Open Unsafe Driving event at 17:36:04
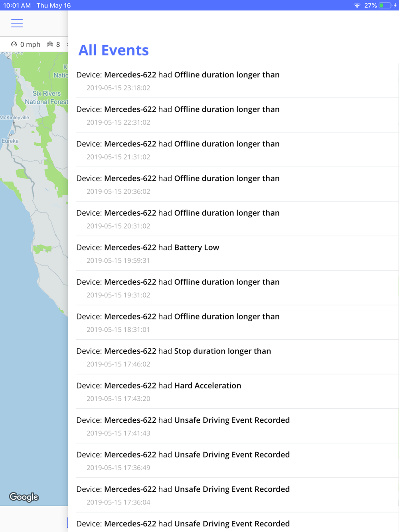The height and width of the screenshot is (532, 399). pos(232,489)
